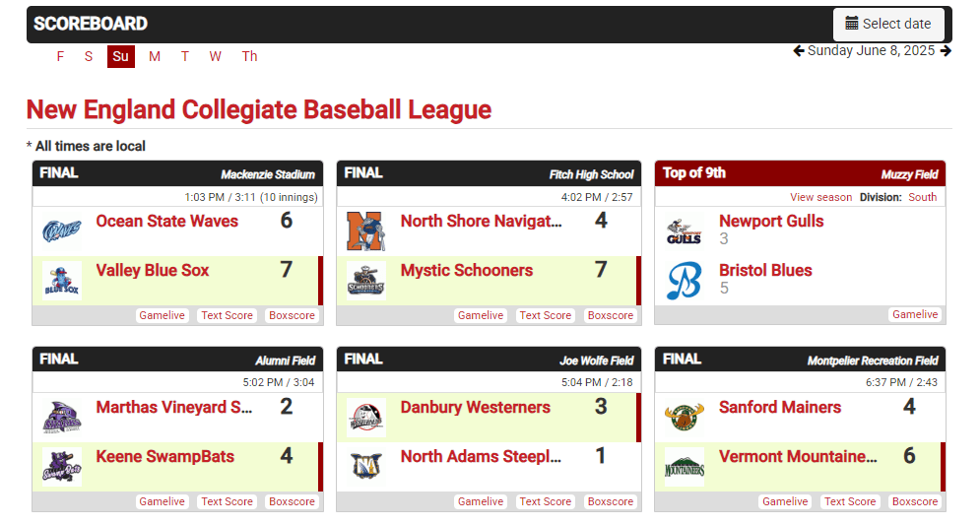Switch to the Saturday tab
The height and width of the screenshot is (525, 980).
tap(89, 56)
